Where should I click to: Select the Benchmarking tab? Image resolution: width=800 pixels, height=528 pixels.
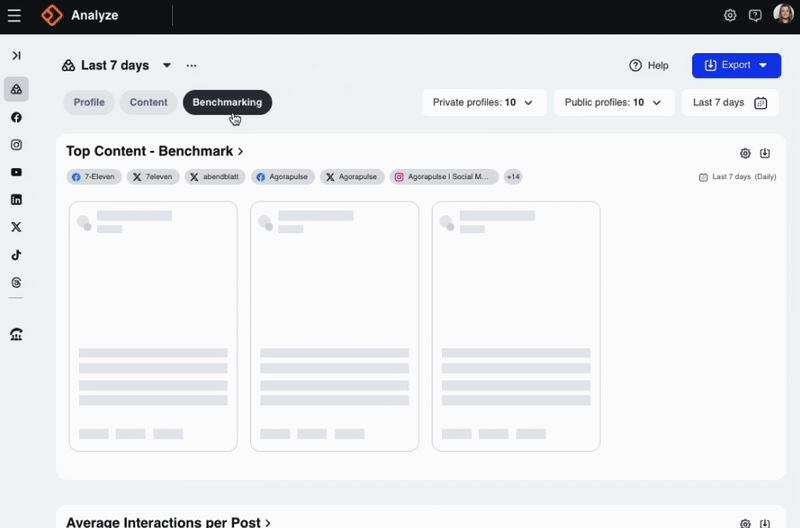pyautogui.click(x=227, y=103)
